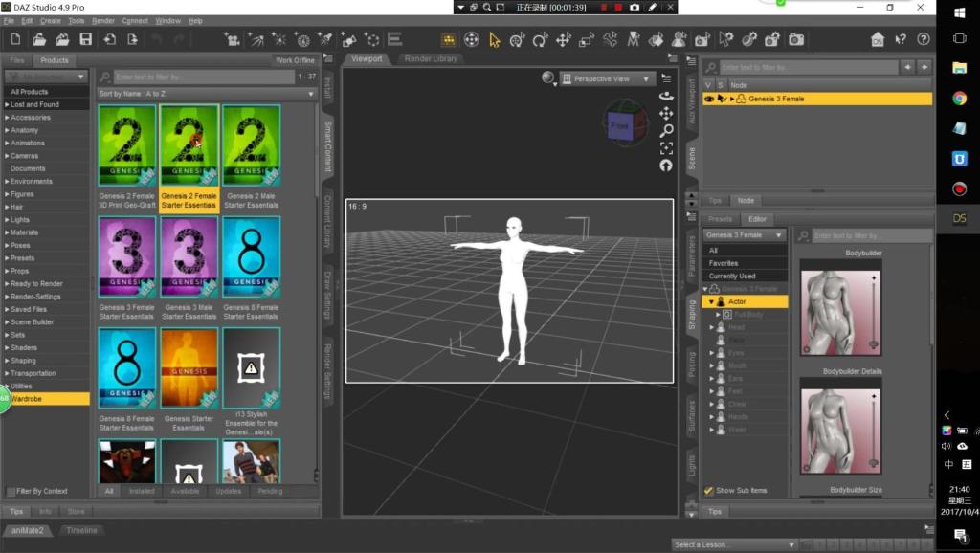Image resolution: width=980 pixels, height=553 pixels.
Task: Click the Help question mark icon
Action: (924, 39)
